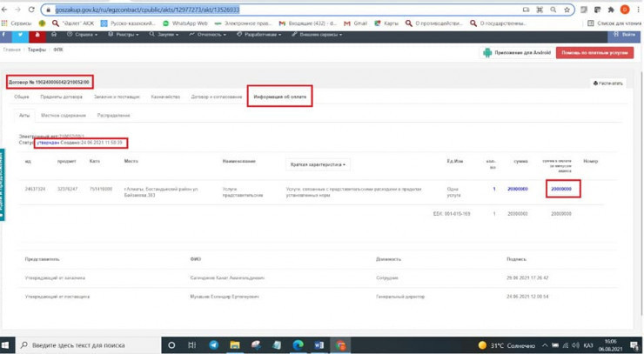Open Twitter social icon in navbar
Image resolution: width=644 pixels, height=354 pixels.
click(x=19, y=35)
